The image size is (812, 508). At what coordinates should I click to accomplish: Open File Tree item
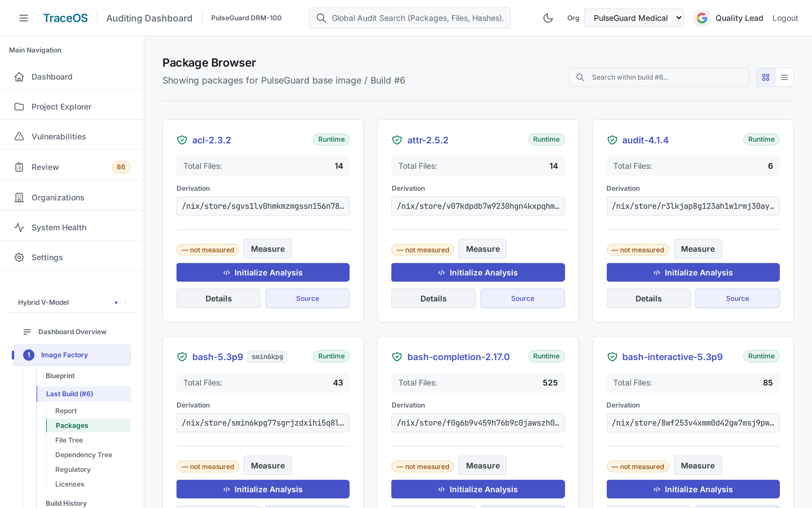point(69,440)
